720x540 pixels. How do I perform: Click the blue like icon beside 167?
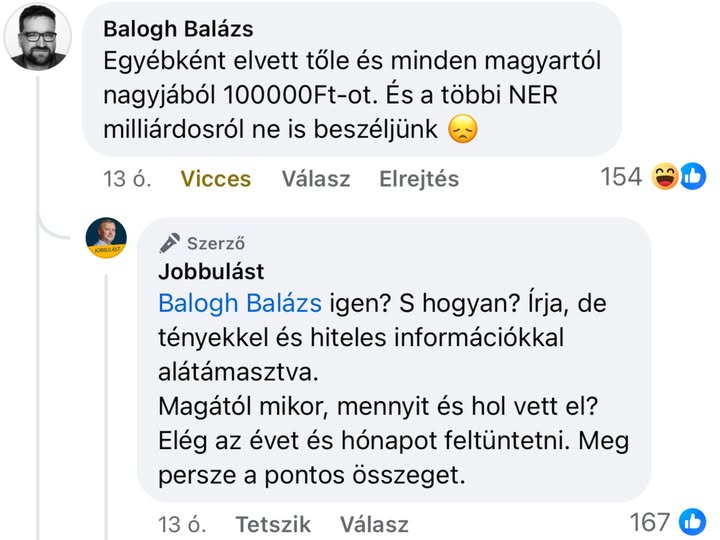click(692, 521)
